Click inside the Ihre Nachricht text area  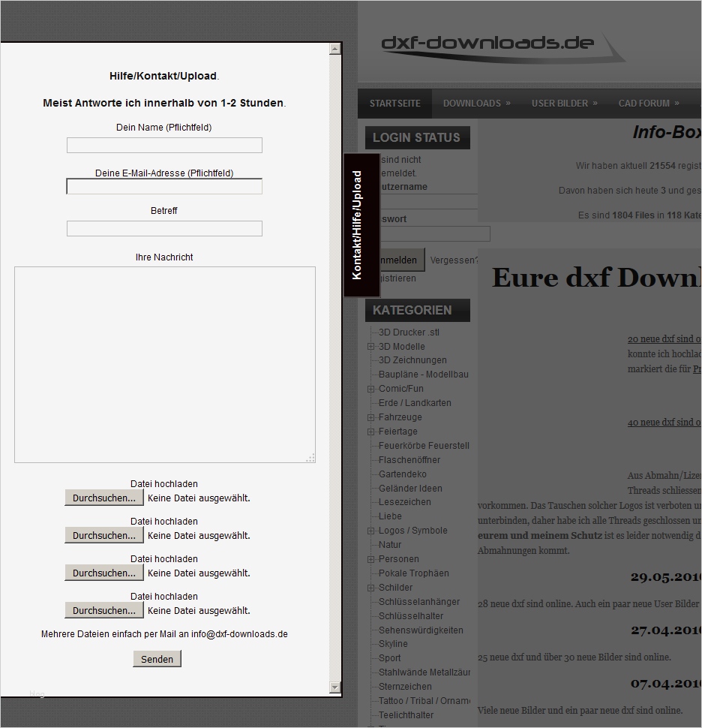[165, 365]
